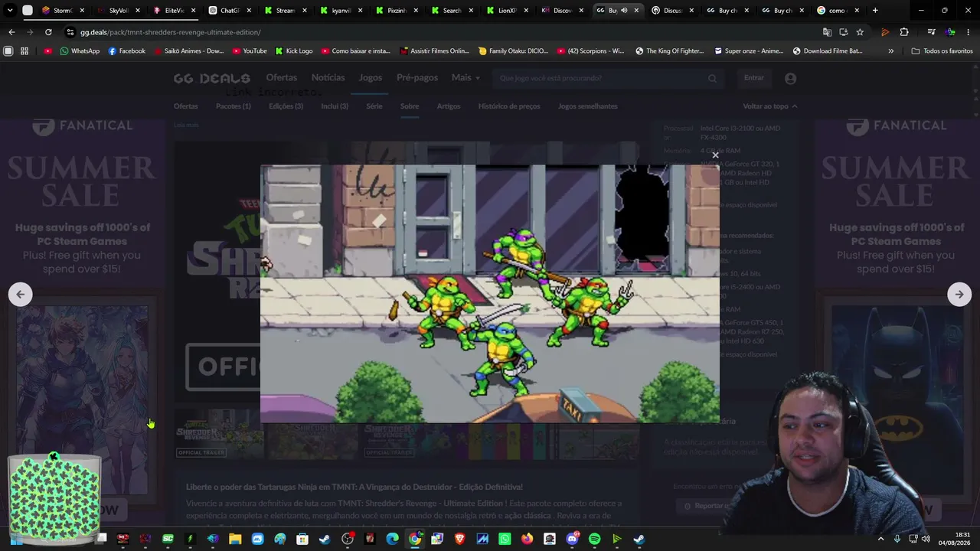
Task: Open the Kick Logo bookmark
Action: coord(293,51)
